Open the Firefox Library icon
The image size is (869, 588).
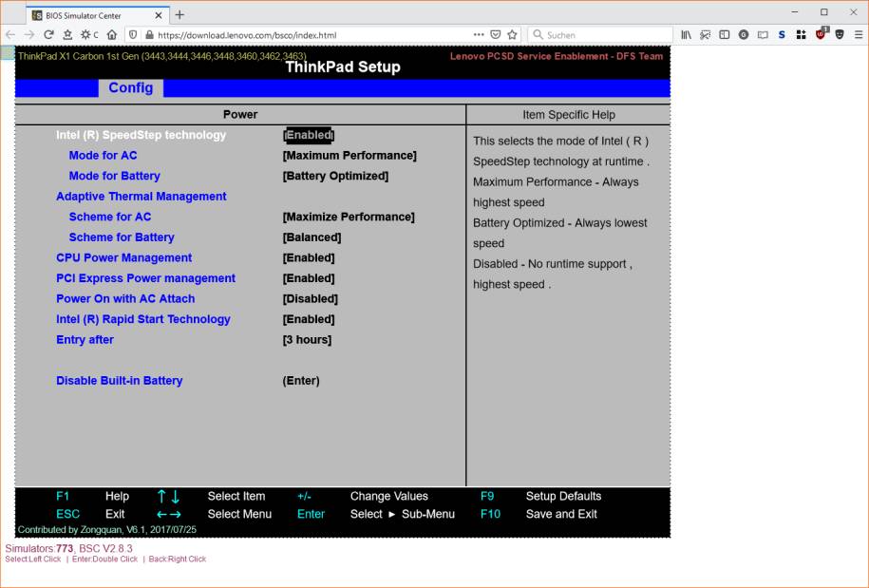click(688, 34)
